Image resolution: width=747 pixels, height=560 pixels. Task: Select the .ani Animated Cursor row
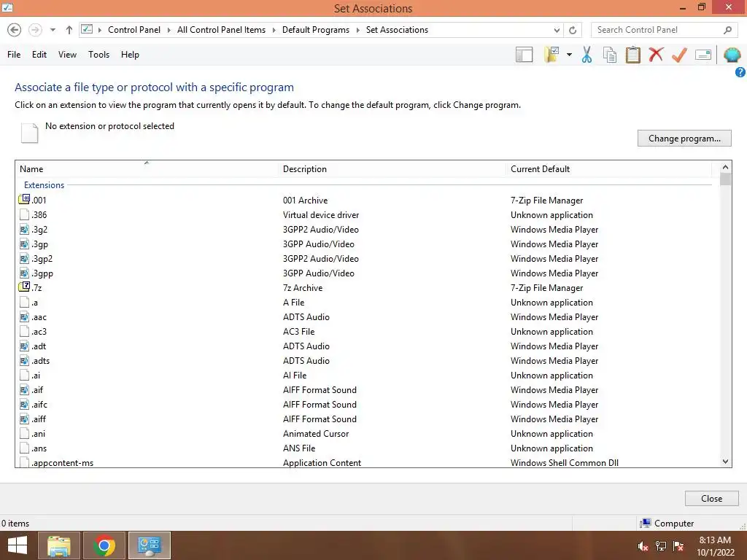[x=365, y=434]
